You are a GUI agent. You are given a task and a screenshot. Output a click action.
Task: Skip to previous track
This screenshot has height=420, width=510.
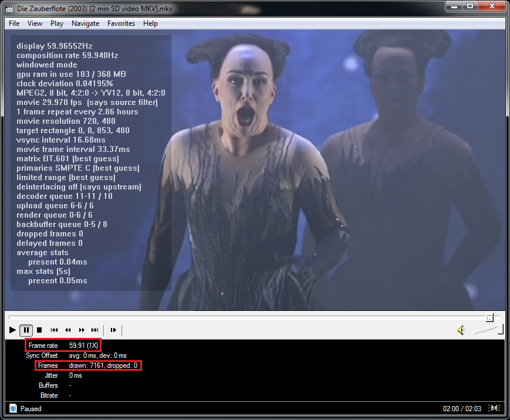pos(55,330)
